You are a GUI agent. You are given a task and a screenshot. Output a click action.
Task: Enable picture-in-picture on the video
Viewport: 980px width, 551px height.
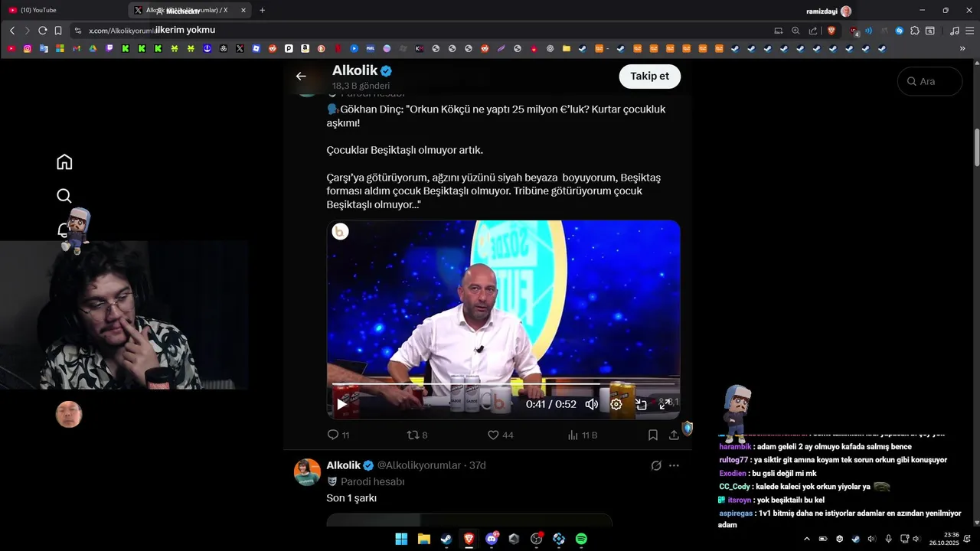point(641,404)
